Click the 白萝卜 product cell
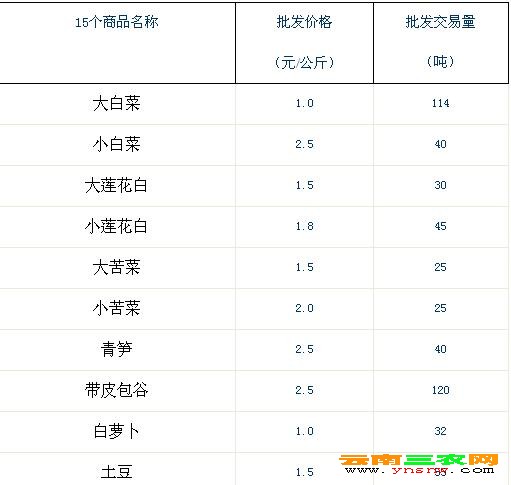This screenshot has width=511, height=485. click(x=116, y=431)
